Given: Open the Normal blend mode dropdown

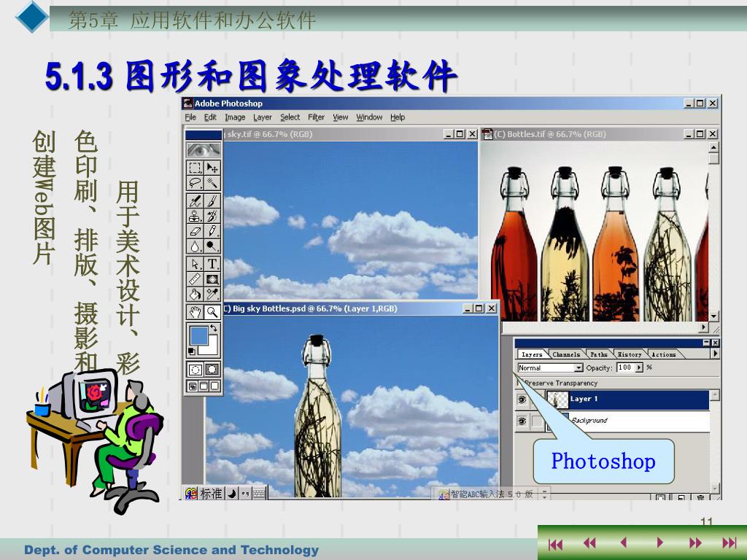Looking at the screenshot, I should pyautogui.click(x=578, y=368).
